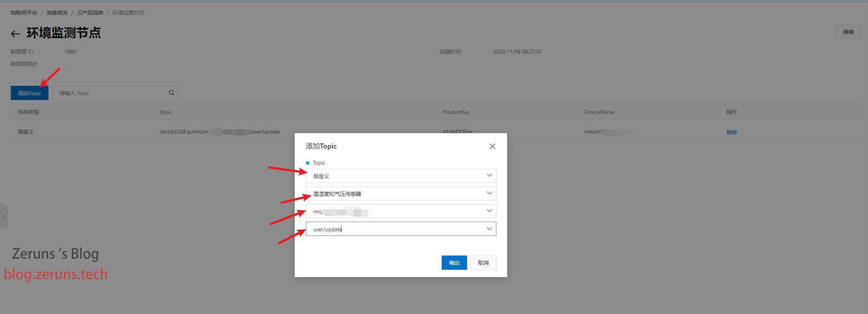Click the 确定 confirm button

[454, 263]
